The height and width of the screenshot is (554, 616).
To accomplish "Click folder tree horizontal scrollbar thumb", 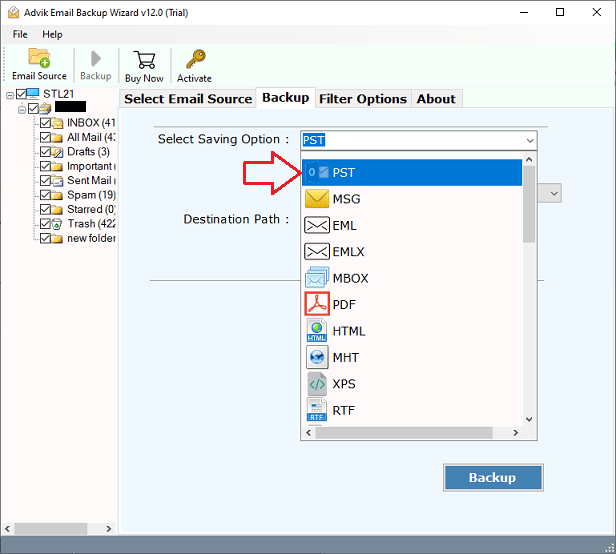I will coord(51,529).
